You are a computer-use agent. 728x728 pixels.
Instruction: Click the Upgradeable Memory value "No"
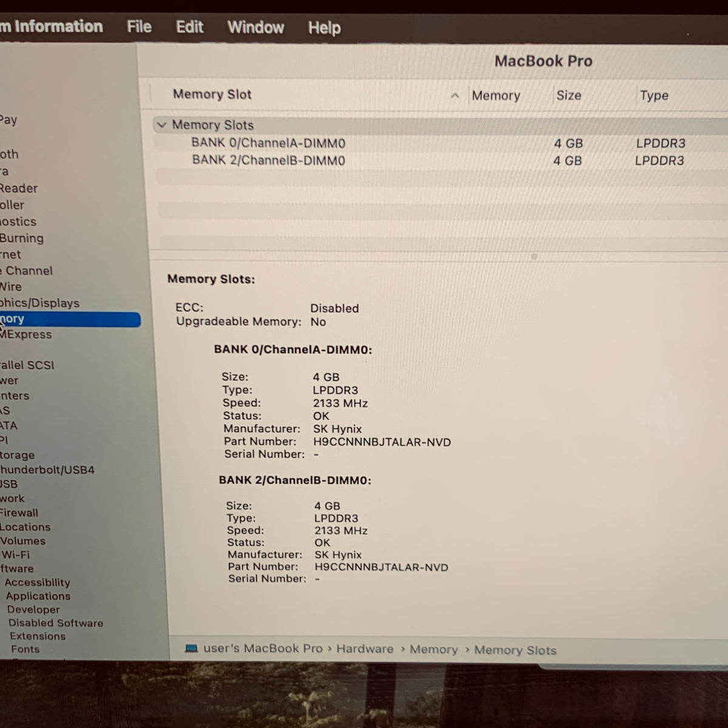tap(318, 322)
